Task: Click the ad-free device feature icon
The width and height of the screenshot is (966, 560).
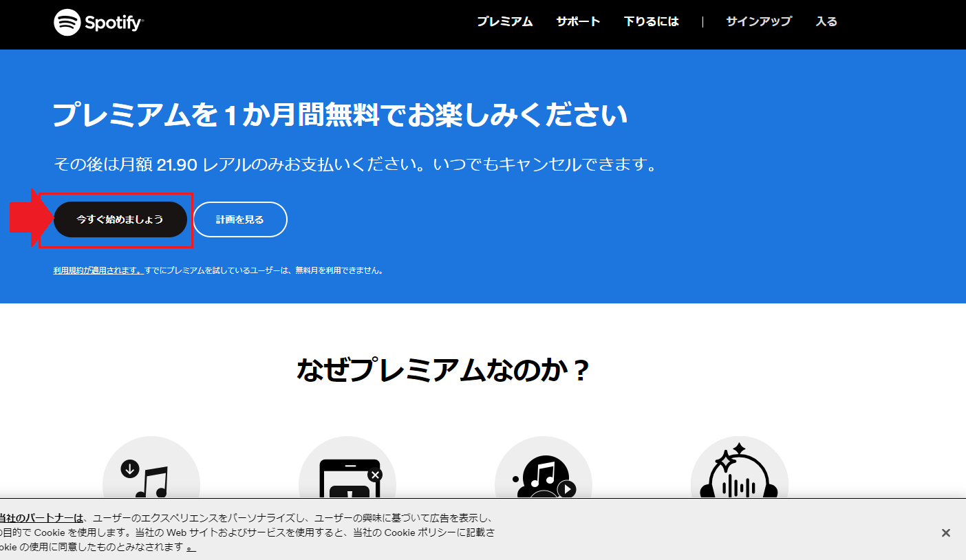Action: pos(347,468)
